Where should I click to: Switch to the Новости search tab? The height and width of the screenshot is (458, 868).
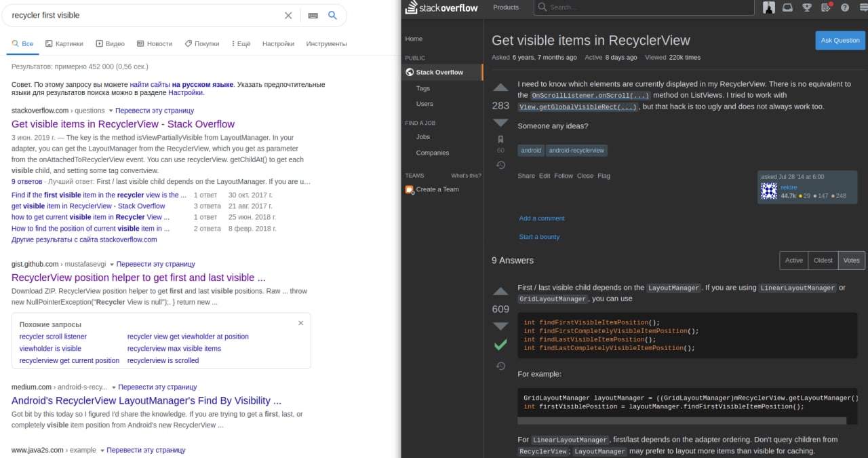(155, 43)
